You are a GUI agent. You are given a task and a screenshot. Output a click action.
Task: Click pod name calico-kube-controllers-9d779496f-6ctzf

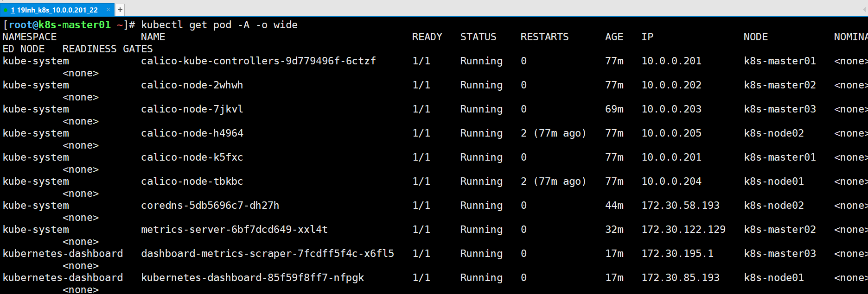258,61
